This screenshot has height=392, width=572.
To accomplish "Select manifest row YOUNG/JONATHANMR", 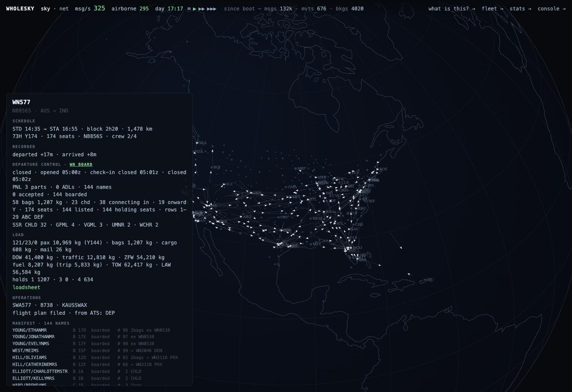I will click(99, 337).
